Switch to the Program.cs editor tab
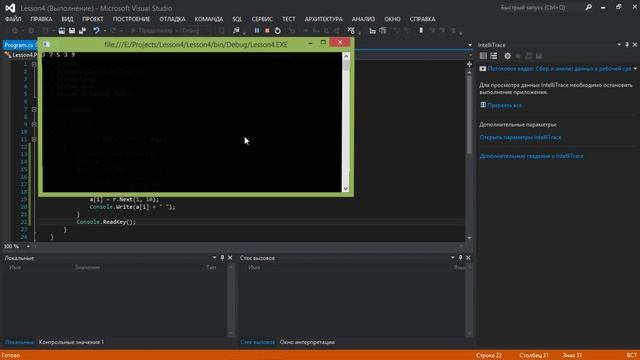The height and width of the screenshot is (360, 640). point(19,45)
